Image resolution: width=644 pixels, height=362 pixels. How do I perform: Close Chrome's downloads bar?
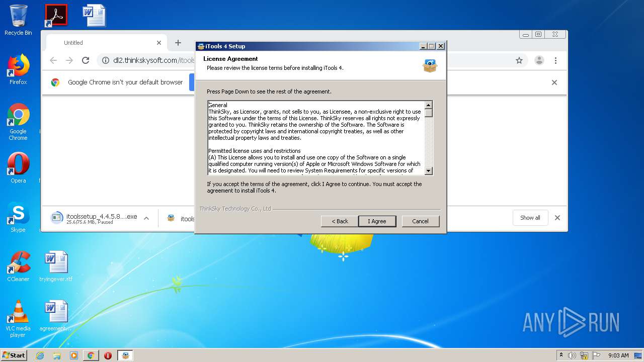[x=557, y=218]
